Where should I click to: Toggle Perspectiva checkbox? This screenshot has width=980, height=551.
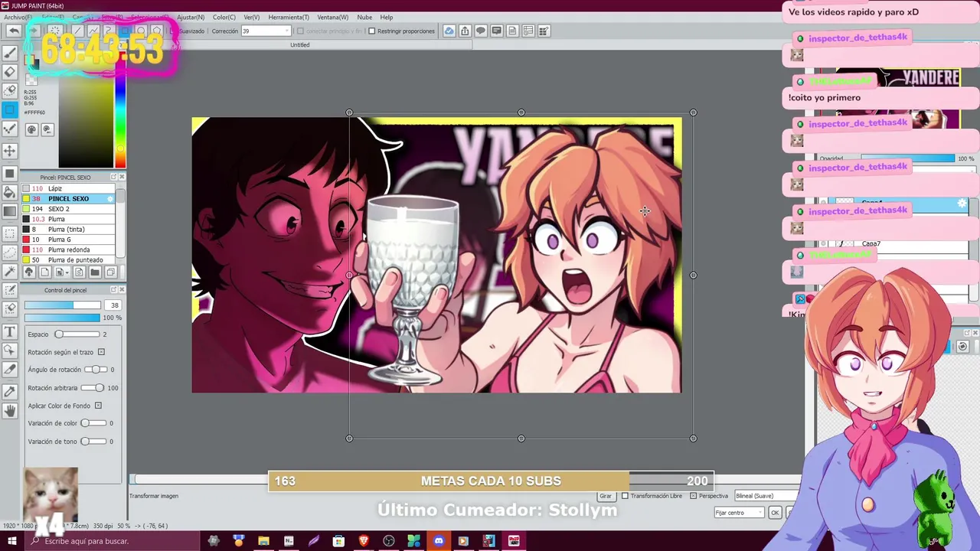pyautogui.click(x=693, y=496)
